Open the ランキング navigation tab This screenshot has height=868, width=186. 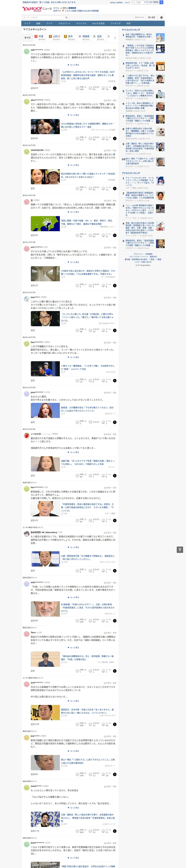tap(115, 24)
